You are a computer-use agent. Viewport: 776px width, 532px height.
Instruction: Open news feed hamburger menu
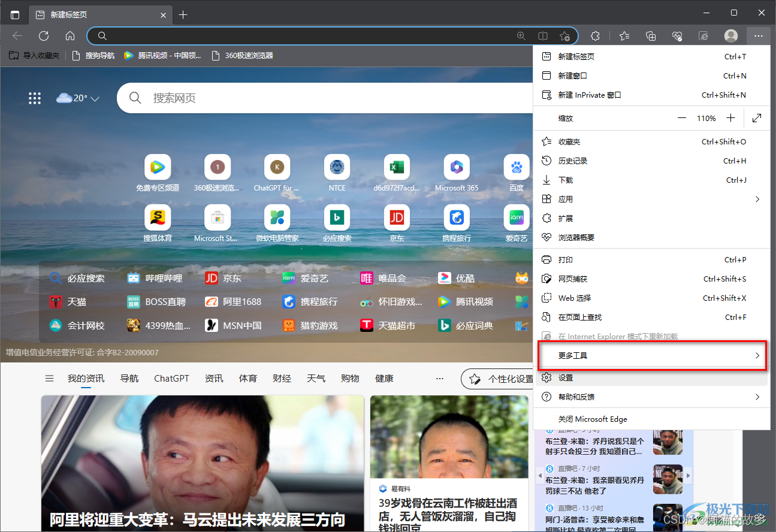pyautogui.click(x=50, y=379)
